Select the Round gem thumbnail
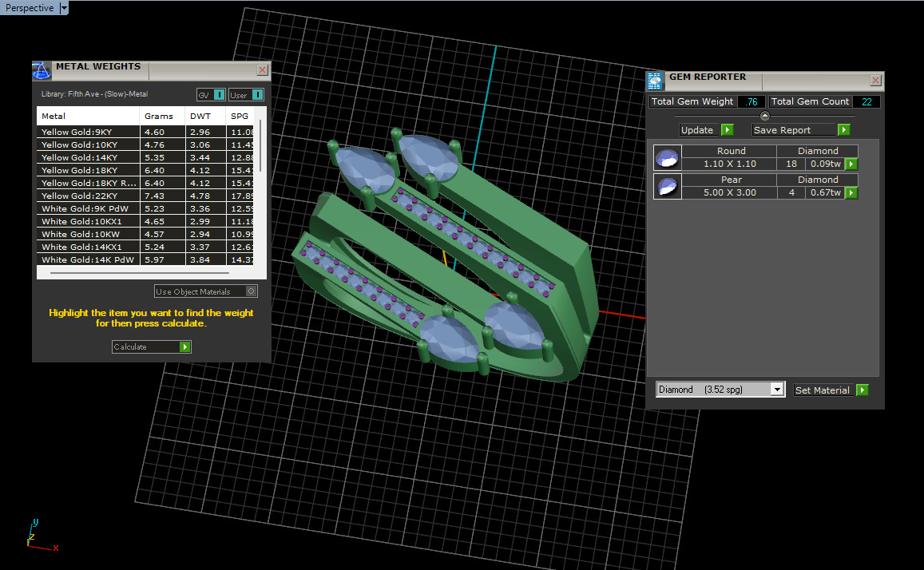The width and height of the screenshot is (924, 570). tap(668, 158)
